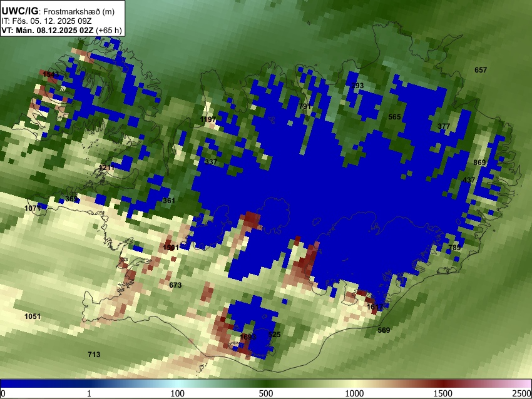This screenshot has height=399, width=532.
Task: Click the 1000 legend label
Action: tap(354, 393)
